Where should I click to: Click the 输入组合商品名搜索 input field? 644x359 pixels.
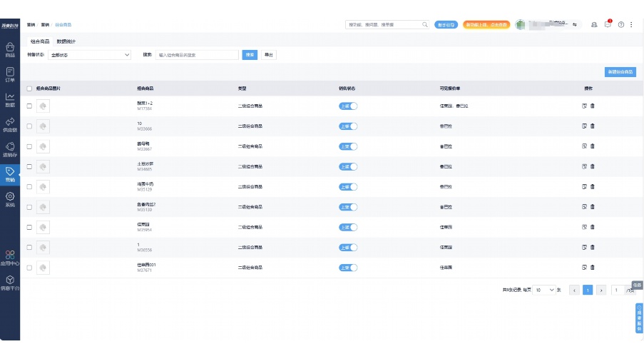coord(197,54)
